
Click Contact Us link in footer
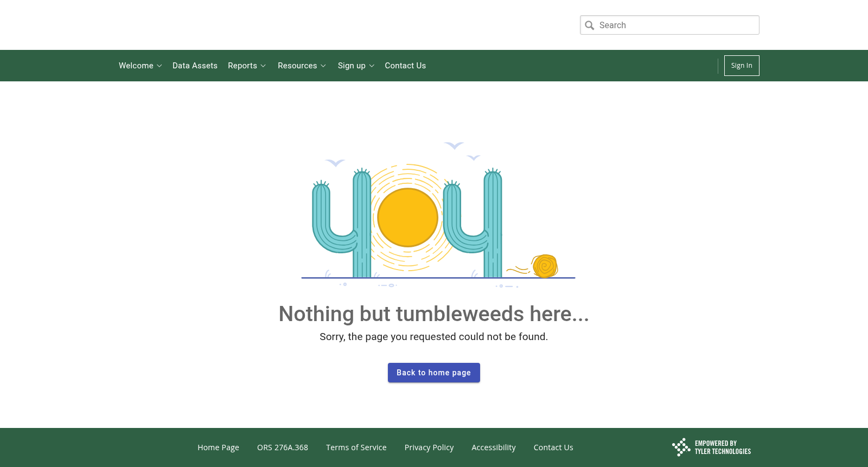[553, 447]
